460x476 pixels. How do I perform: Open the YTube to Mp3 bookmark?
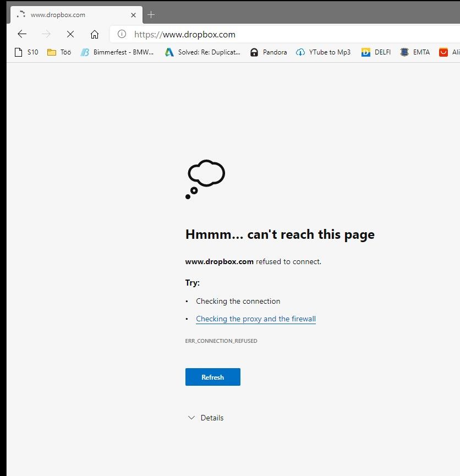point(323,52)
